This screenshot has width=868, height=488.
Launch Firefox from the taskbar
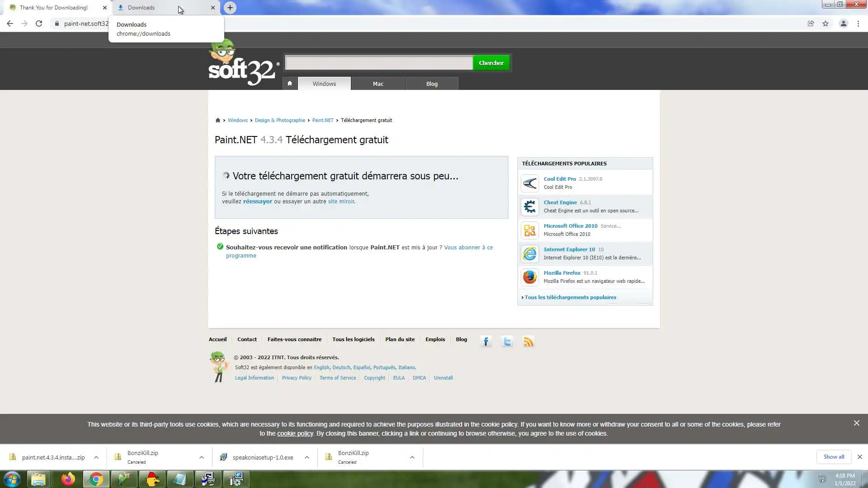[x=68, y=479]
